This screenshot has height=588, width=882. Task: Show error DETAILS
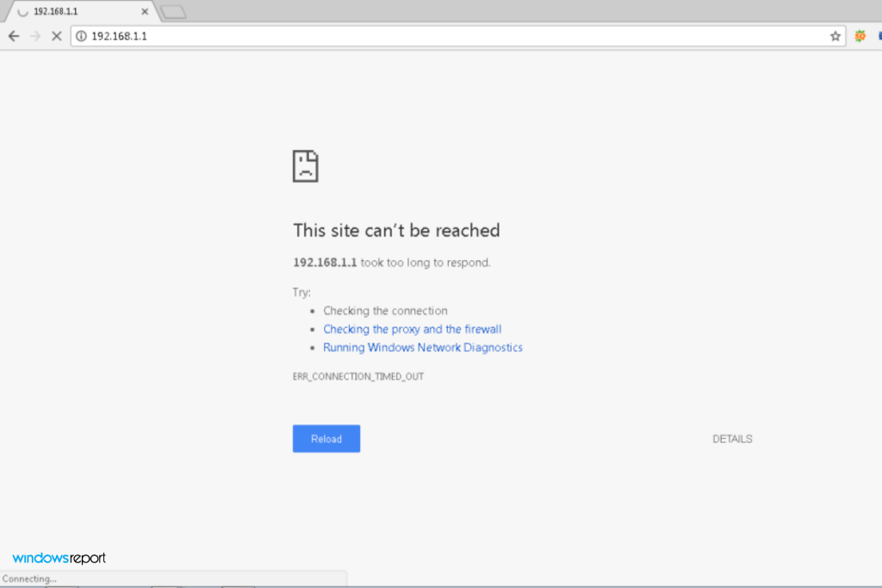point(732,439)
